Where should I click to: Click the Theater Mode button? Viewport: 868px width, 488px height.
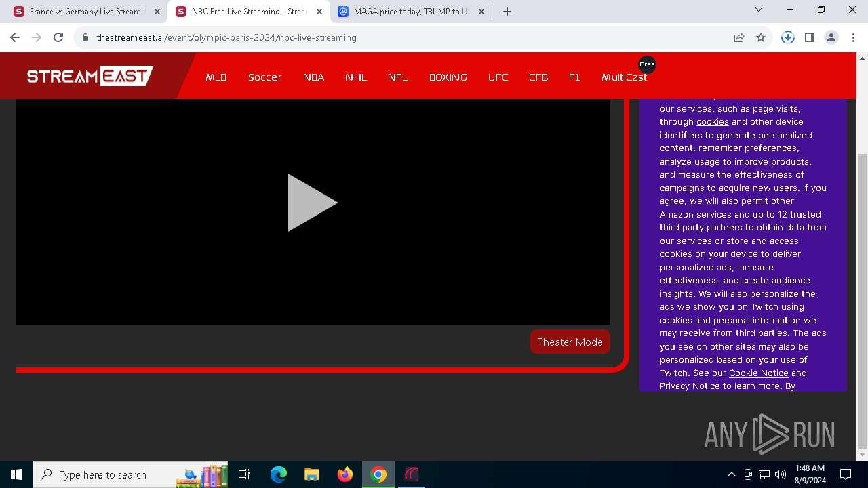570,342
